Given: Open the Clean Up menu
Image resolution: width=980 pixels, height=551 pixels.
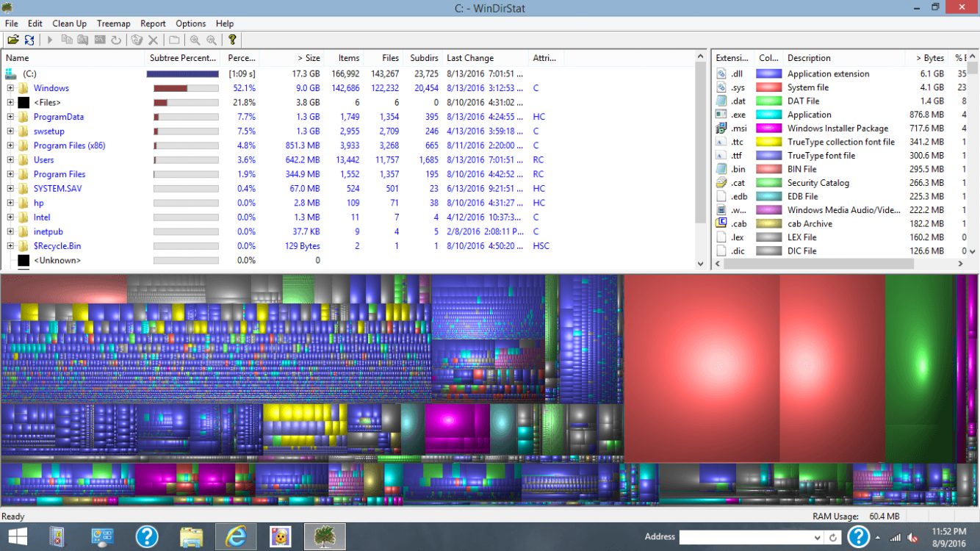Looking at the screenshot, I should [x=70, y=24].
